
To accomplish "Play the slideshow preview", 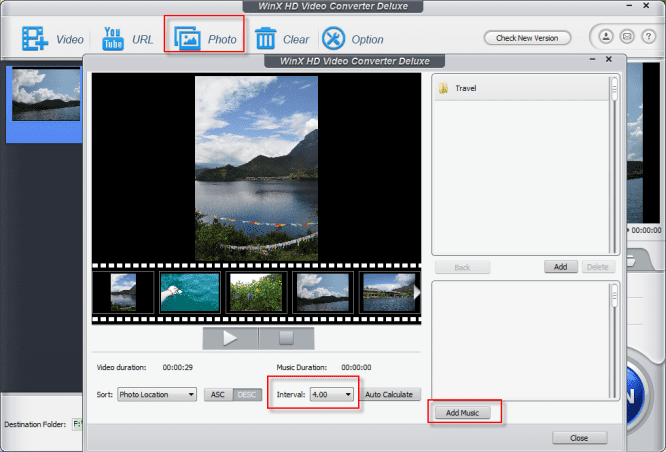I will (x=230, y=338).
